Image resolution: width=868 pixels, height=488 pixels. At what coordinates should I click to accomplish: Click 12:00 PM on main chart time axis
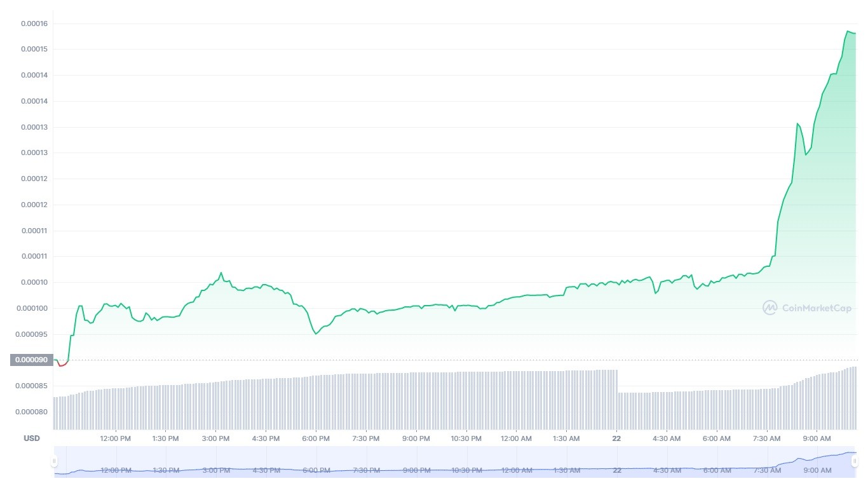click(116, 438)
